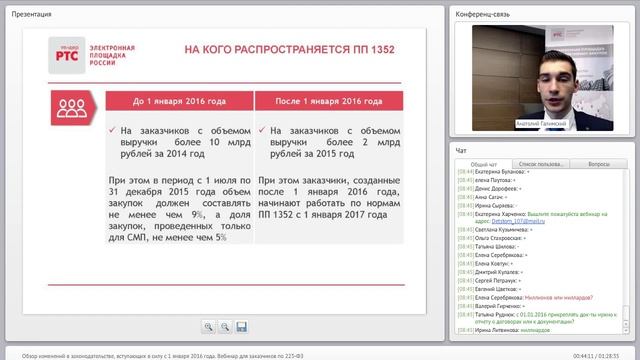
Task: Click the chat message from Татьяна Шилова
Action: coord(488,247)
